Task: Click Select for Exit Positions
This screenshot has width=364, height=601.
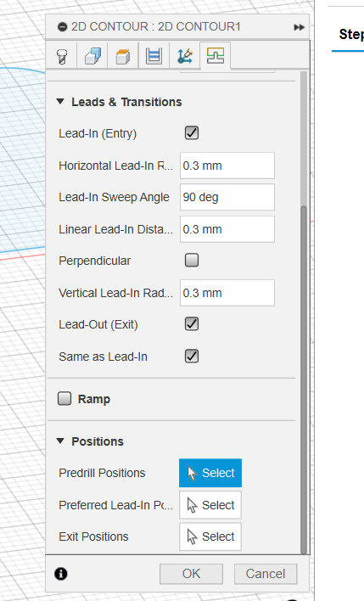Action: (210, 536)
